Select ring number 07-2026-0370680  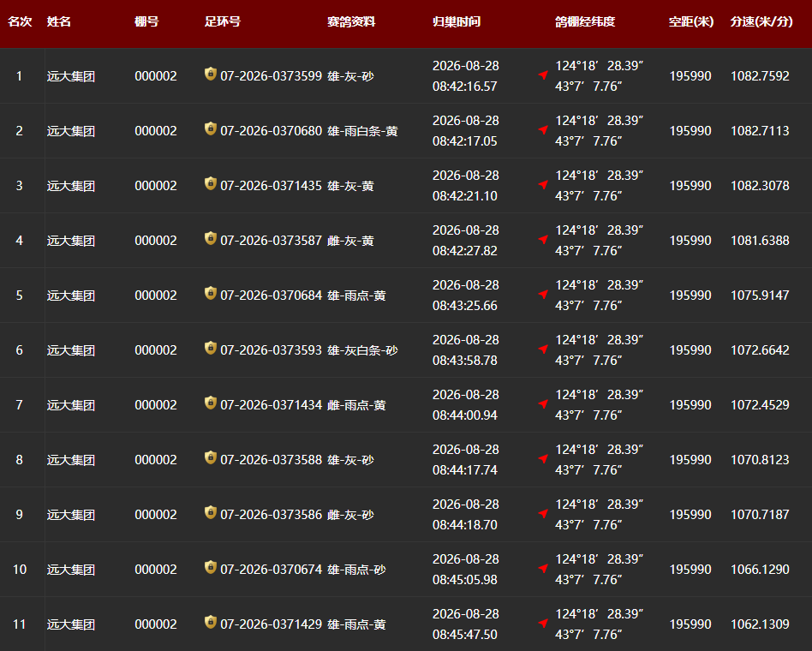(272, 132)
